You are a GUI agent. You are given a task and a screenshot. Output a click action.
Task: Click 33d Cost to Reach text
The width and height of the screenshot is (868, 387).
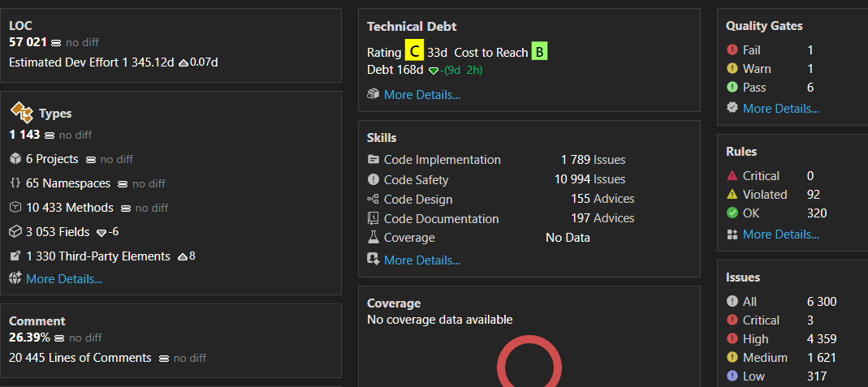coord(477,53)
